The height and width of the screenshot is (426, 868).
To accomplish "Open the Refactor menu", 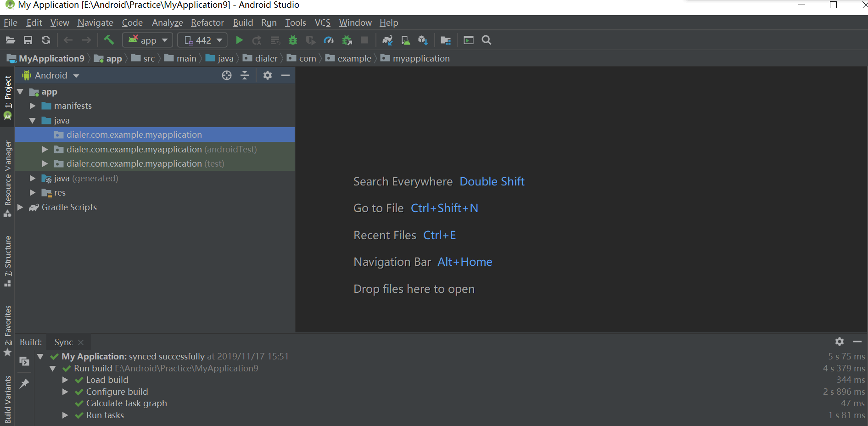I will click(x=207, y=22).
